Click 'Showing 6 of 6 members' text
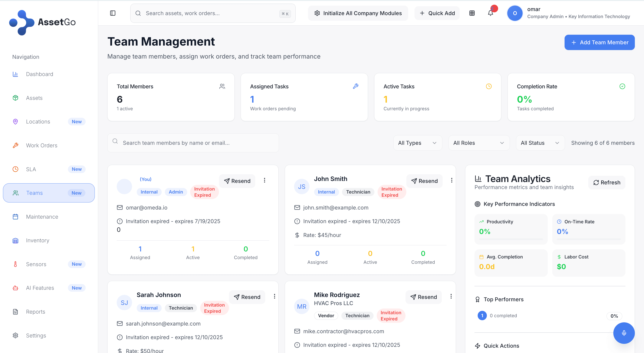 pyautogui.click(x=602, y=143)
